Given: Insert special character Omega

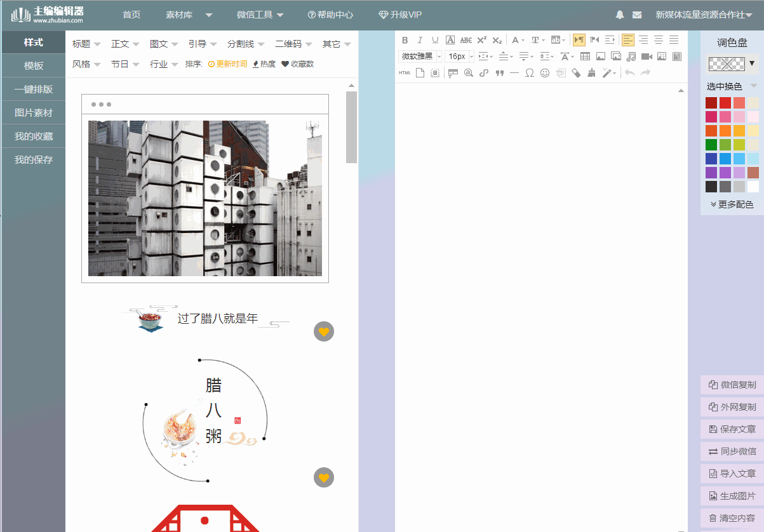Looking at the screenshot, I should point(530,73).
